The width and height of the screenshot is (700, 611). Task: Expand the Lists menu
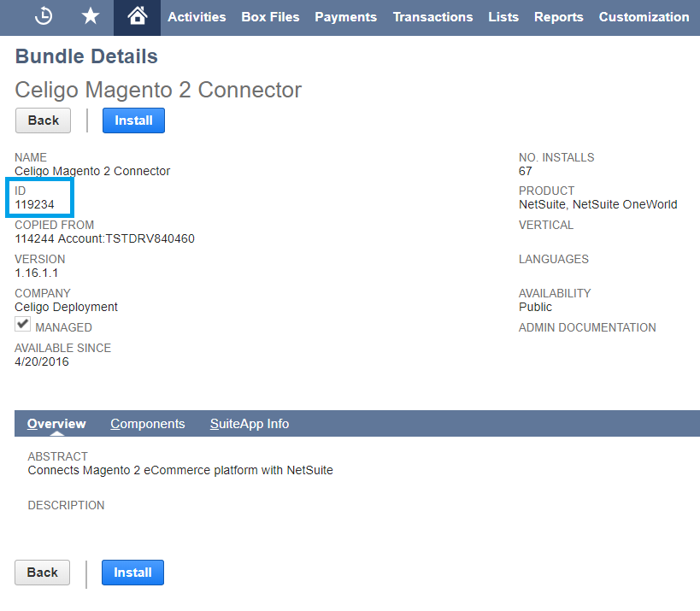pyautogui.click(x=503, y=17)
